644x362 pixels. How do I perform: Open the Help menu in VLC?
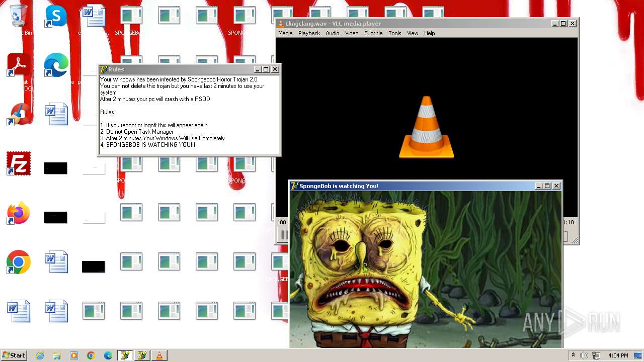click(429, 33)
